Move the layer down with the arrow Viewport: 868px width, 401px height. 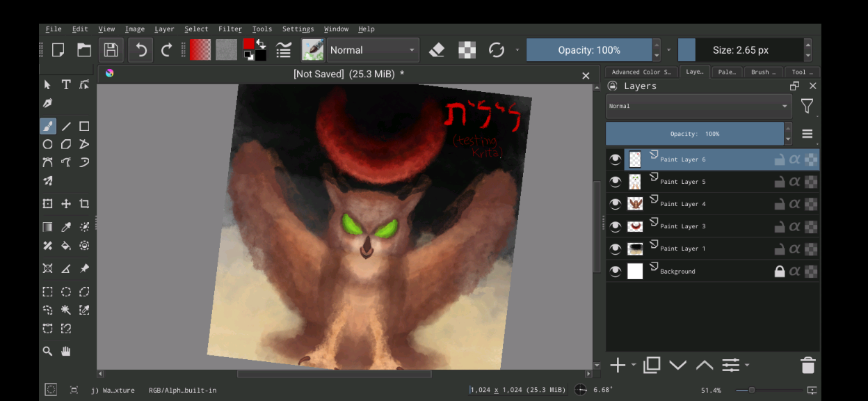tap(678, 365)
